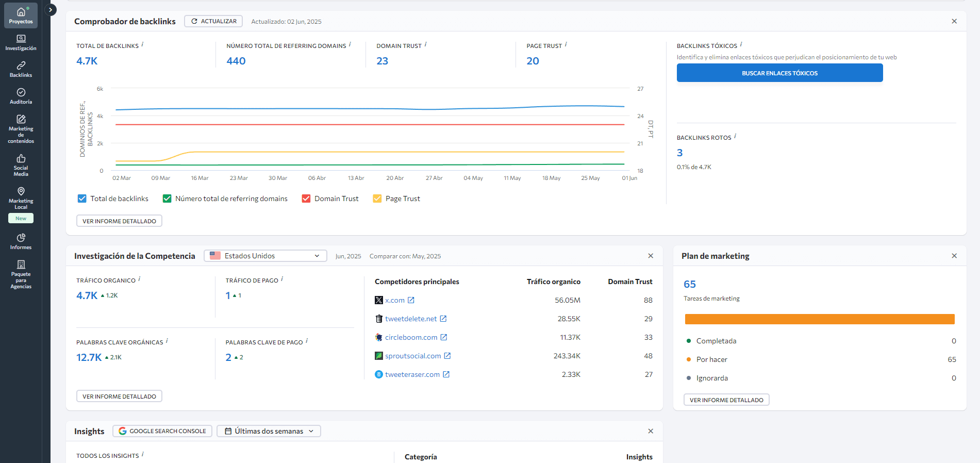Open Marketing de contenidos in the sidebar

click(x=21, y=129)
